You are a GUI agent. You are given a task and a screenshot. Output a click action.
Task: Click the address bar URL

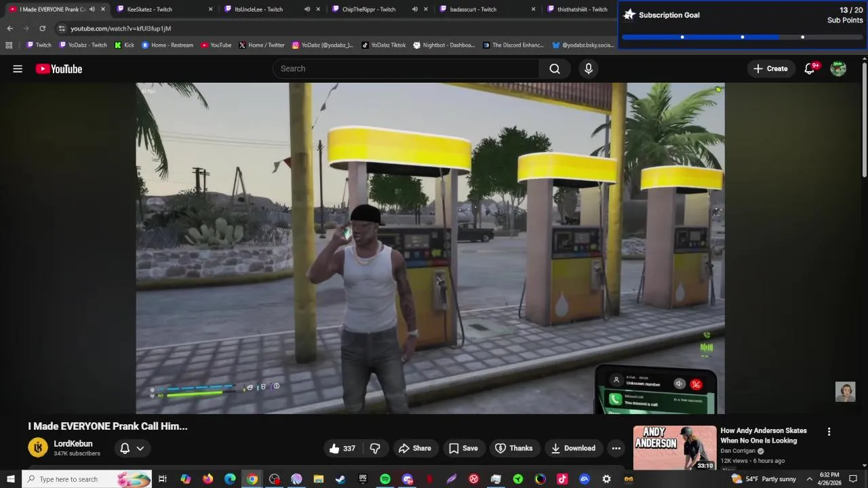point(121,28)
